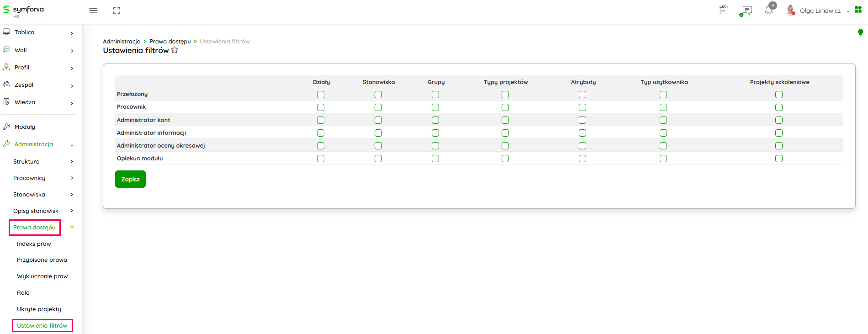
Task: Click the green lightbulb hint icon
Action: (860, 32)
